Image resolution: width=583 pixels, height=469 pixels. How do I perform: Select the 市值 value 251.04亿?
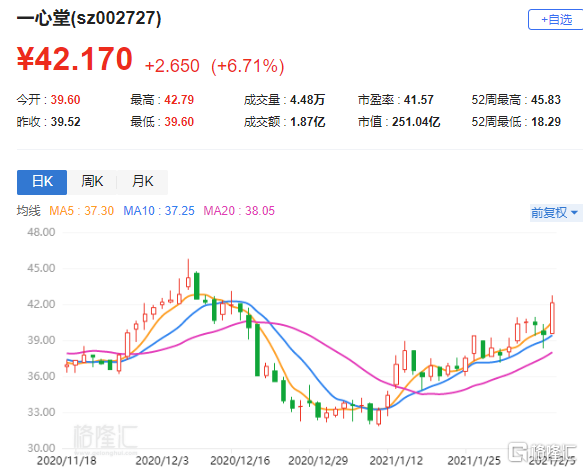(416, 122)
